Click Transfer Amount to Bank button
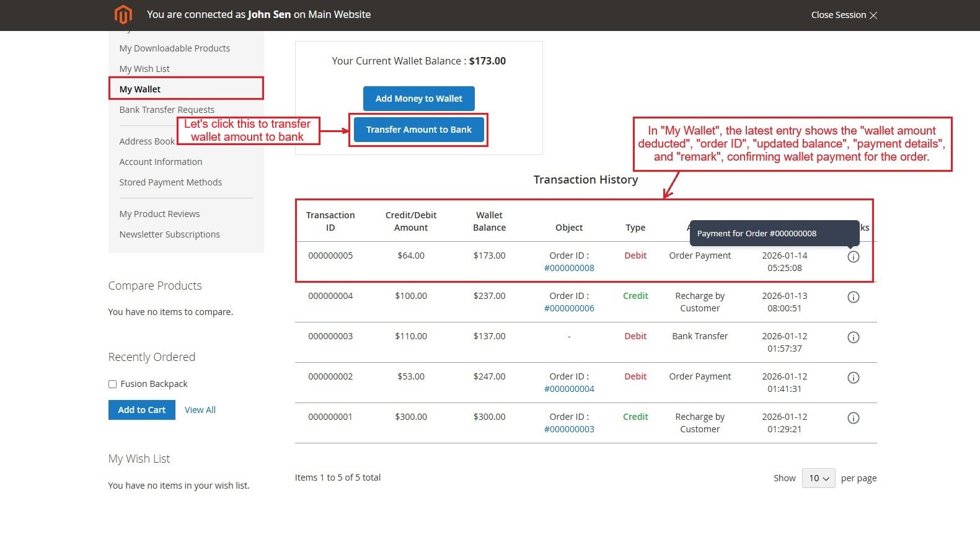 click(418, 130)
